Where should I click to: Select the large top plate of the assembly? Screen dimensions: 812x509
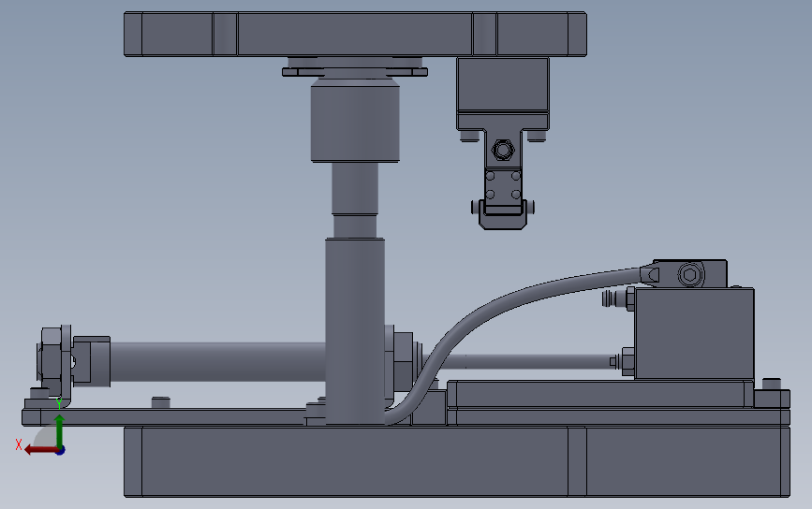(x=355, y=34)
